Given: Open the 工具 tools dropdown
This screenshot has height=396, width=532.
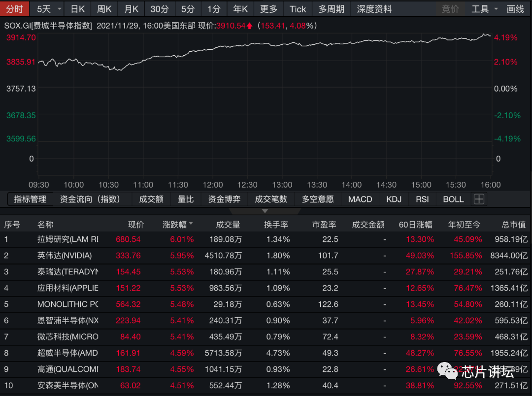Looking at the screenshot, I should click(x=485, y=9).
